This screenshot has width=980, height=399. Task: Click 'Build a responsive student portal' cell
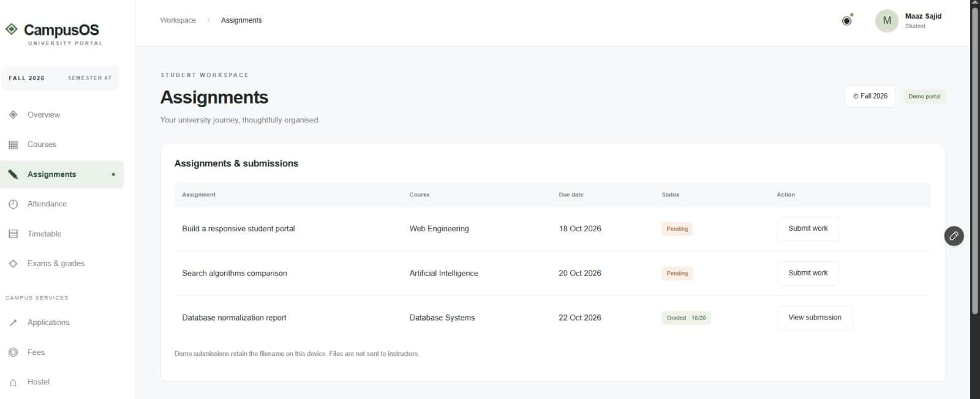[238, 229]
